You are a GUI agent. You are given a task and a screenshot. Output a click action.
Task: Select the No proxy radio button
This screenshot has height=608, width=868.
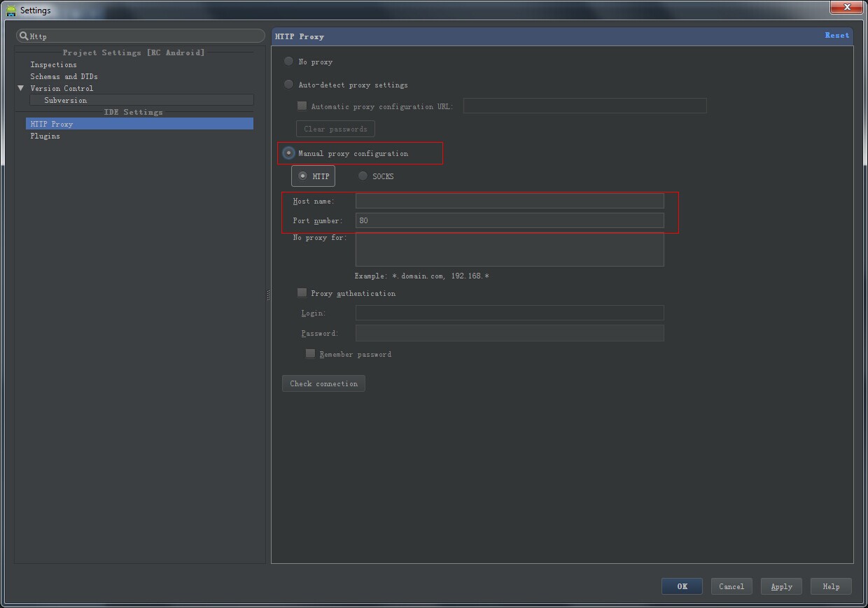288,62
